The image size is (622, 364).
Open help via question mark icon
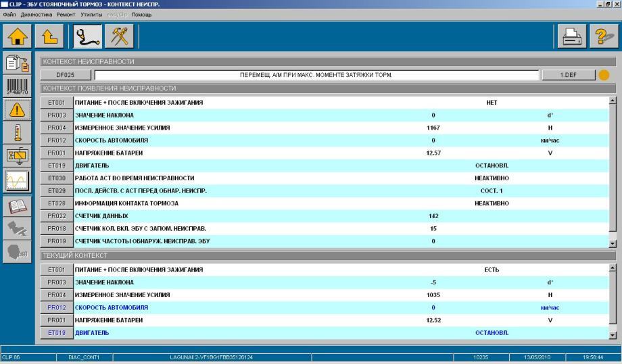[604, 36]
